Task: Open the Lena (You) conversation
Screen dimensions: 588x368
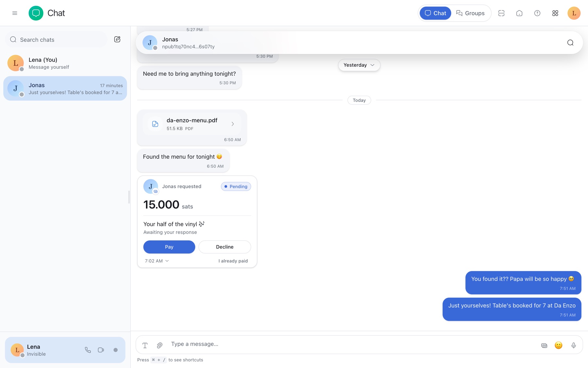Action: click(x=65, y=63)
